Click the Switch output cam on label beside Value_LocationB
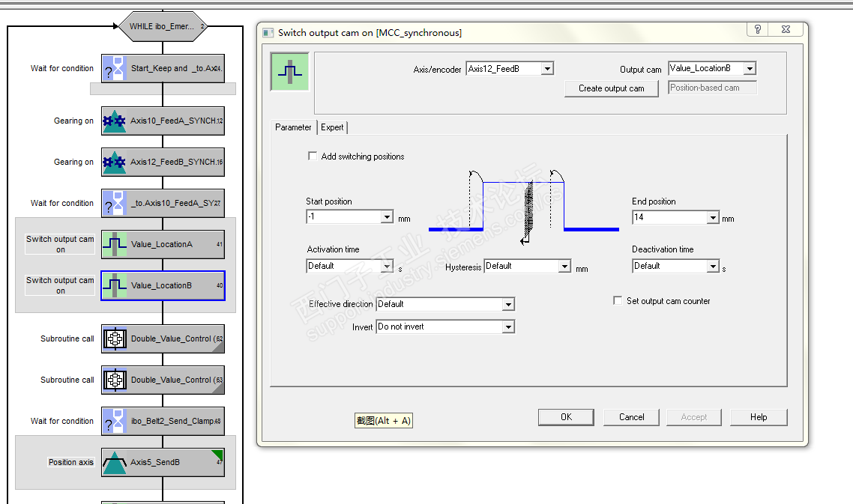Image resolution: width=853 pixels, height=504 pixels. click(61, 285)
